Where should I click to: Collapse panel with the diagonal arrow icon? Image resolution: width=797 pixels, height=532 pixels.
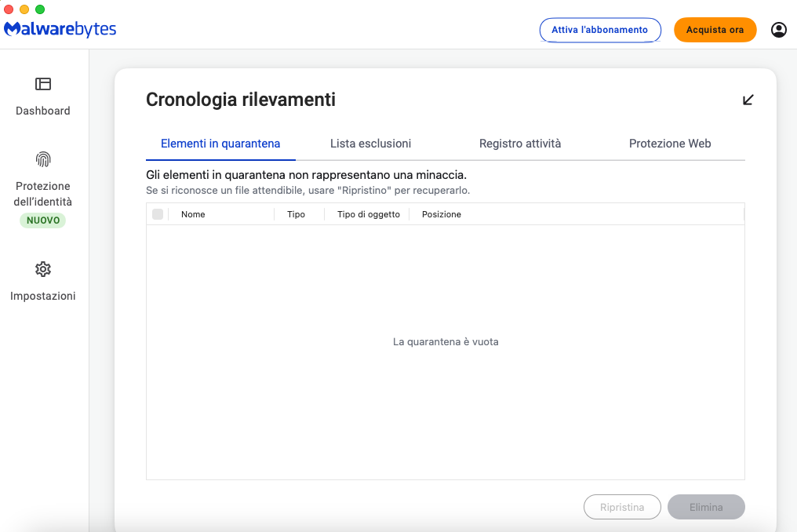click(x=748, y=100)
